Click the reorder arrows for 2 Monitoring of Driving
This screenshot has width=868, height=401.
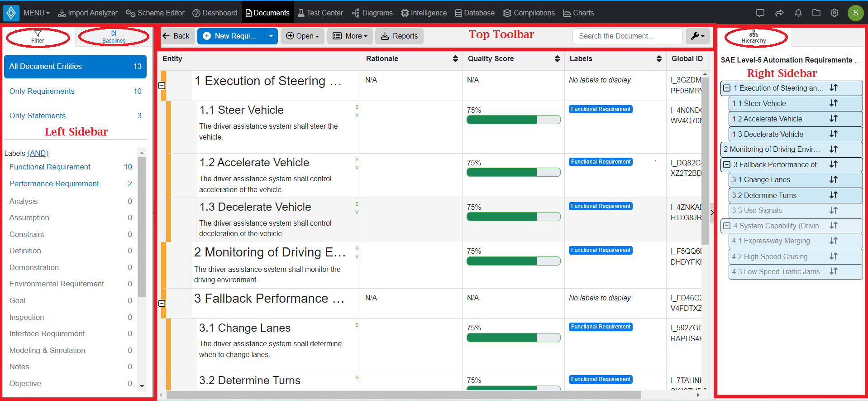pos(834,149)
